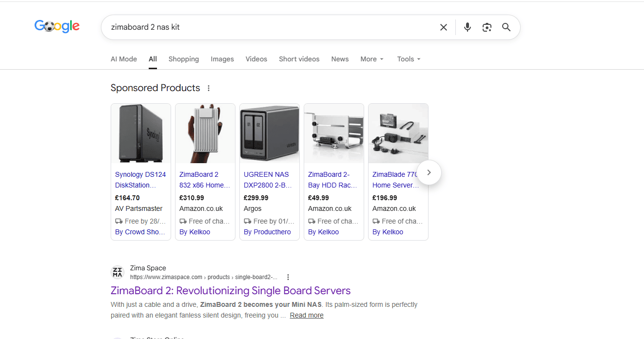
Task: Open UGREEN NAS DXP2800 link
Action: (268, 180)
